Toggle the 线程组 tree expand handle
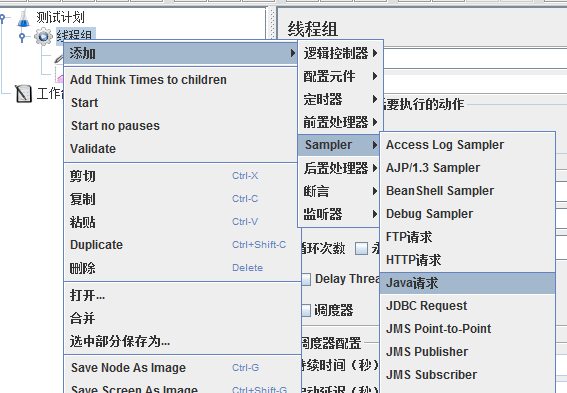Viewport: 567px width, 393px height. pyautogui.click(x=22, y=37)
